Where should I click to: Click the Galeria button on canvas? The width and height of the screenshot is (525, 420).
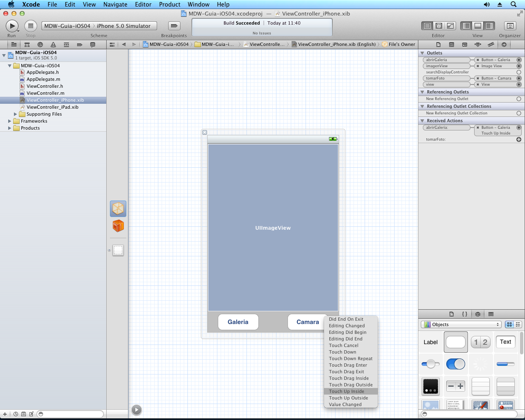(x=238, y=322)
